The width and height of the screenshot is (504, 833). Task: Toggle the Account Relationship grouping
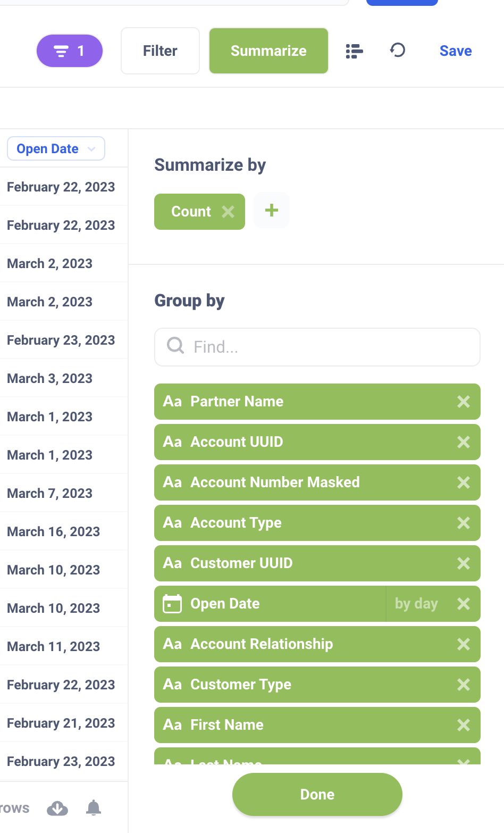(x=298, y=644)
